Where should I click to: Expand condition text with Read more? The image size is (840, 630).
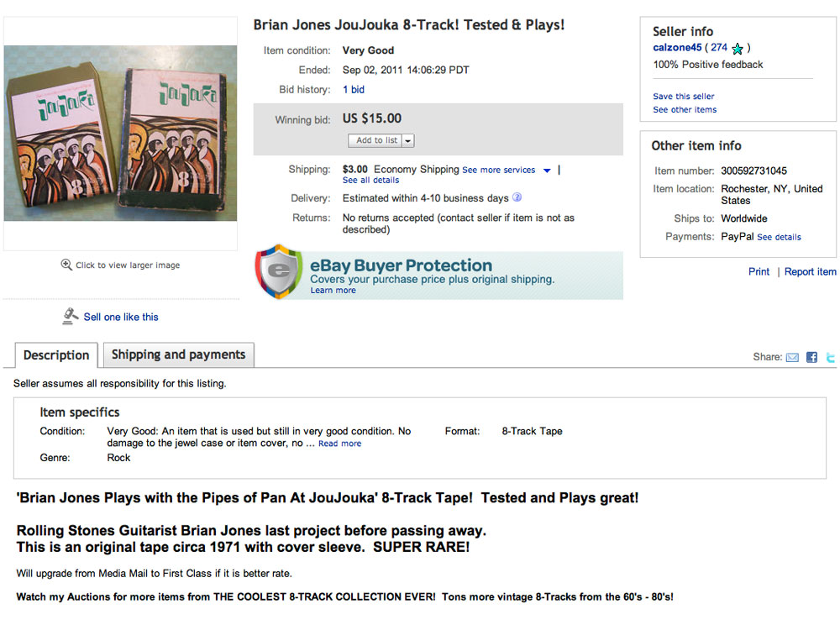[x=339, y=444]
